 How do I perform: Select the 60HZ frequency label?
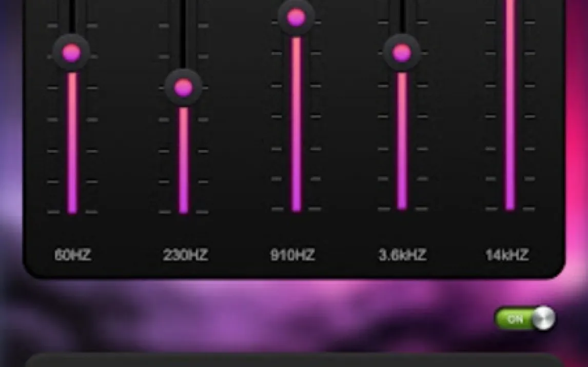(73, 255)
